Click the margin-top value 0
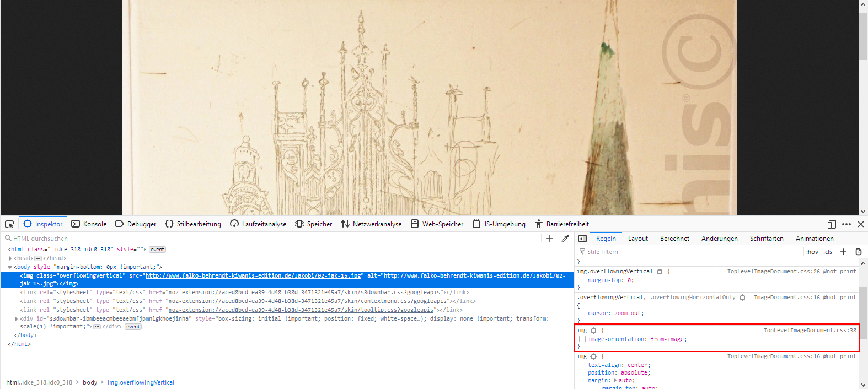868x389 pixels. (629, 280)
